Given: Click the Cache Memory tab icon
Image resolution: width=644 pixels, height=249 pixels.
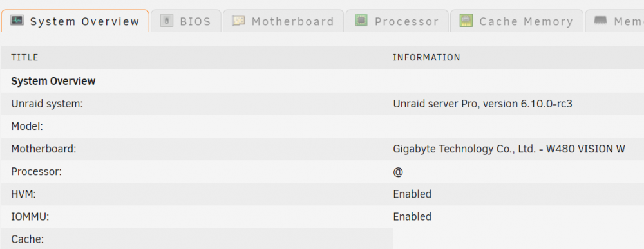Looking at the screenshot, I should pyautogui.click(x=466, y=21).
